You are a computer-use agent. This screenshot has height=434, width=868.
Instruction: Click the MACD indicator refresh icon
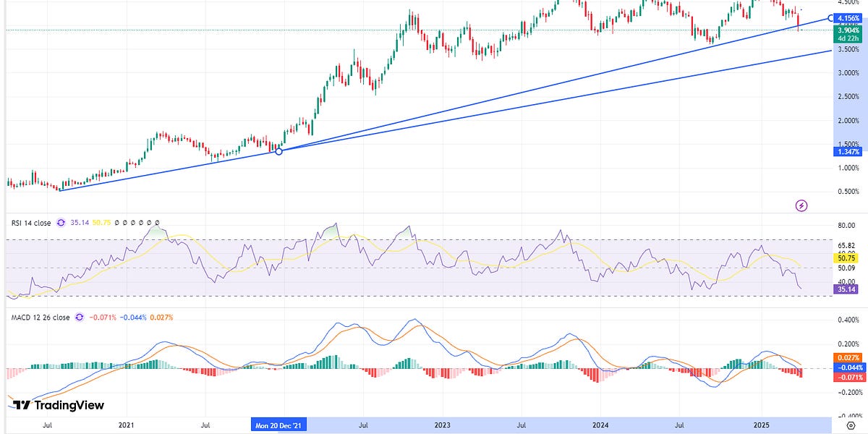80,318
